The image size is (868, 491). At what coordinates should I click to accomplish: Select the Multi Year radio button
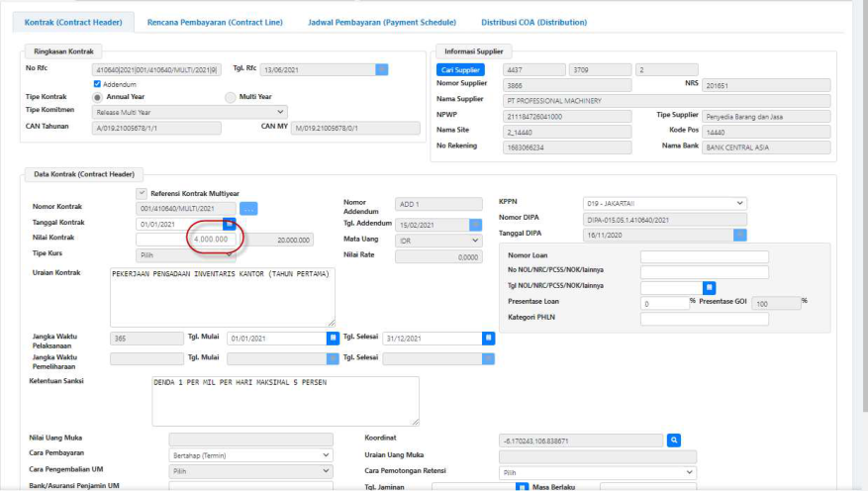click(231, 97)
